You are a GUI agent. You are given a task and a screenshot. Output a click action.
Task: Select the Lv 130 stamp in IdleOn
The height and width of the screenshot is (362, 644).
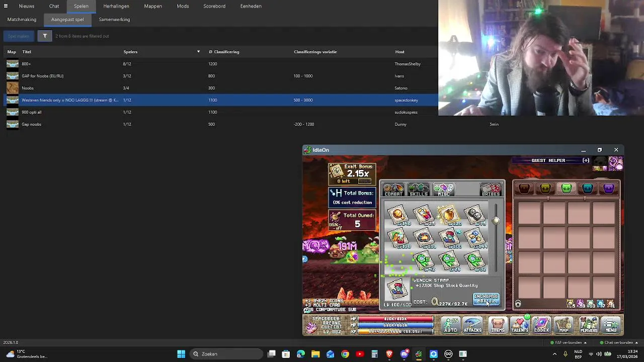[398, 238]
